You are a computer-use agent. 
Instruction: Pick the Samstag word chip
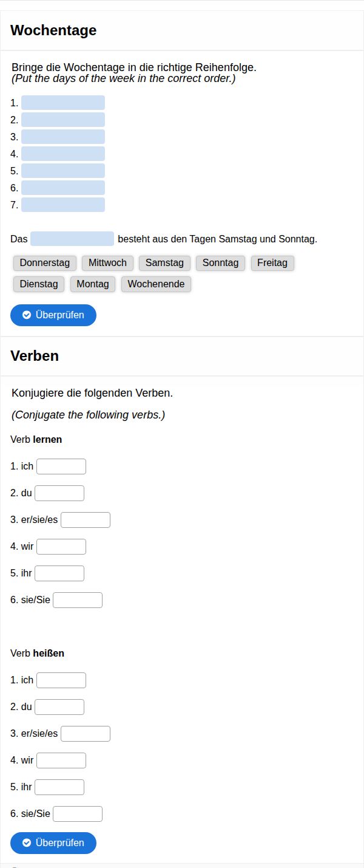pyautogui.click(x=164, y=263)
